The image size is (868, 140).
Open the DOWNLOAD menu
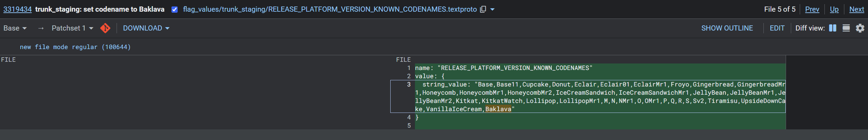point(146,28)
